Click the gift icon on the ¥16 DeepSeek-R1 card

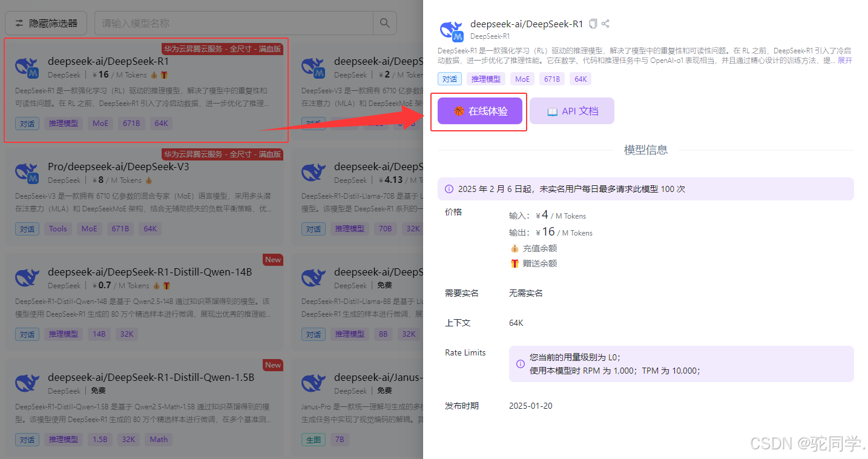(x=163, y=75)
